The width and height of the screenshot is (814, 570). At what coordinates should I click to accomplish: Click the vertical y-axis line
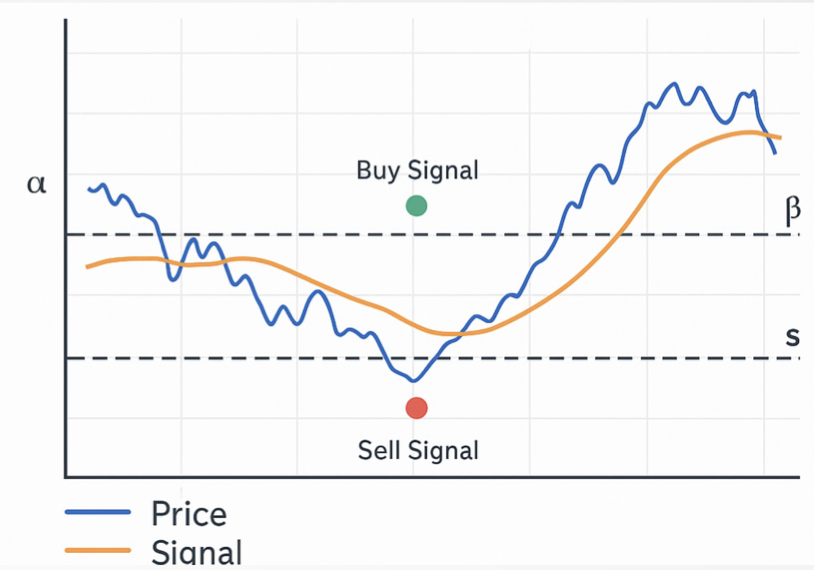click(x=65, y=248)
